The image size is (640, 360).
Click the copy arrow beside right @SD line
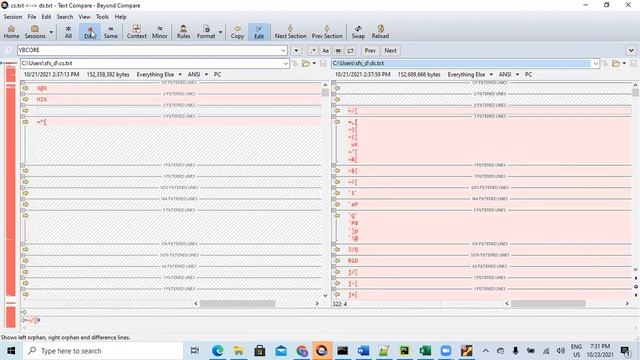[x=337, y=260]
